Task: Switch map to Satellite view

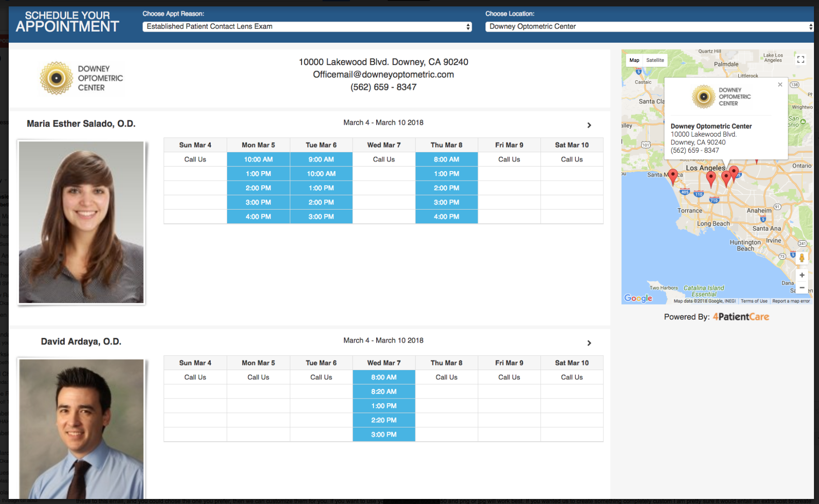Action: coord(655,60)
